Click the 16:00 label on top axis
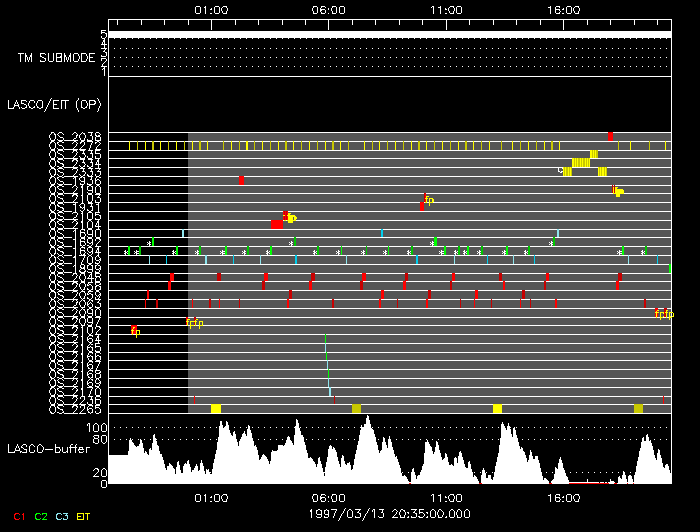This screenshot has height=532, width=700. [x=564, y=10]
